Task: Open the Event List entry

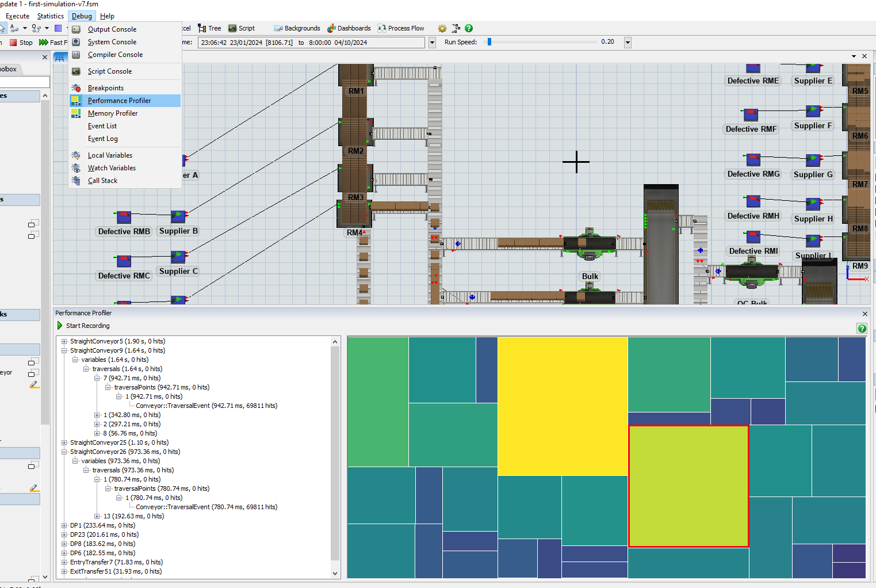Action: (102, 126)
